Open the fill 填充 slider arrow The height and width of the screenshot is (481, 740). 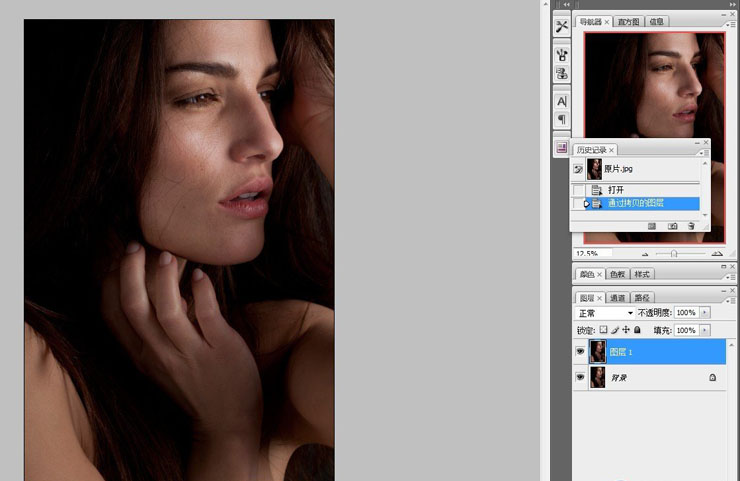[x=705, y=330]
